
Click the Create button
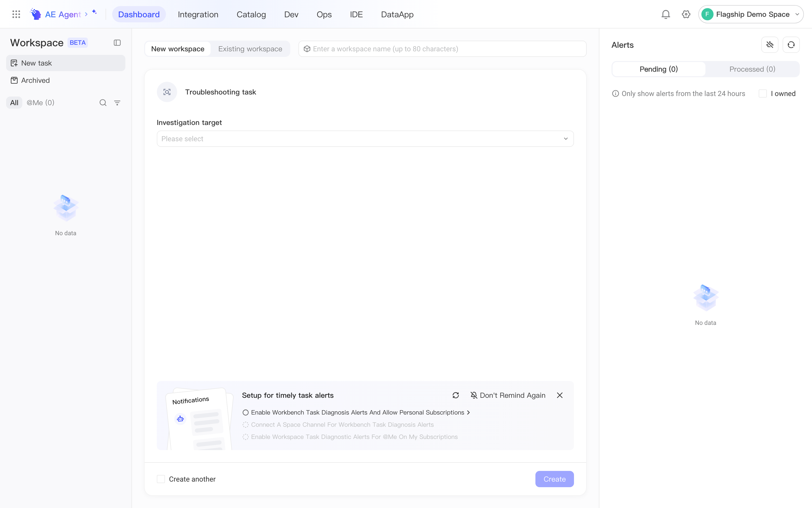coord(554,479)
